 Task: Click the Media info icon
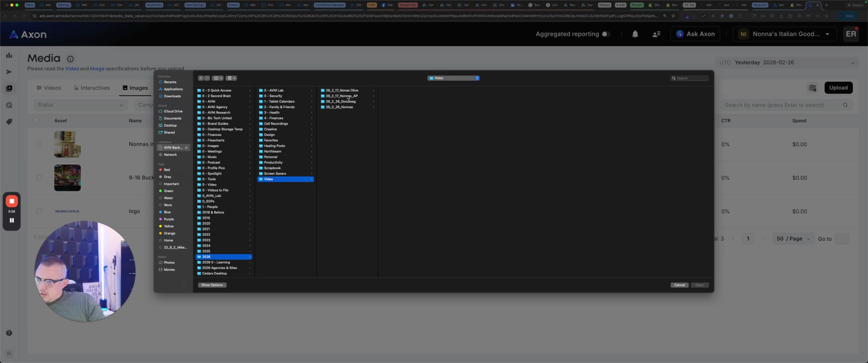[70, 59]
